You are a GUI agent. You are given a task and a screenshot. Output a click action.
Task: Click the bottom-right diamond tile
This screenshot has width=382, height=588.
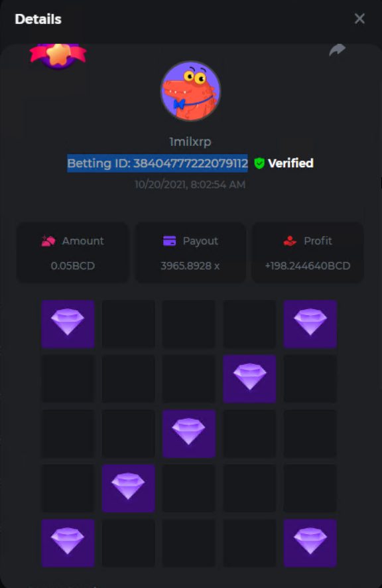point(310,543)
